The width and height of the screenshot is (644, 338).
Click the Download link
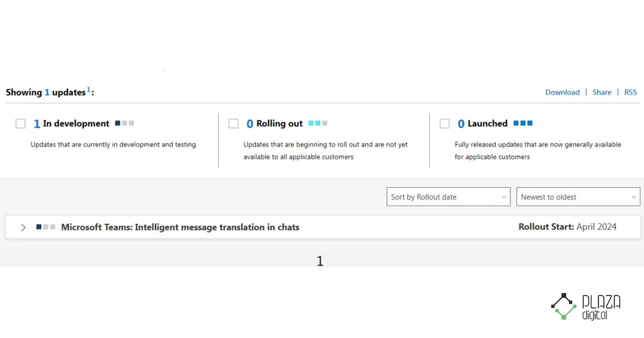pos(562,92)
